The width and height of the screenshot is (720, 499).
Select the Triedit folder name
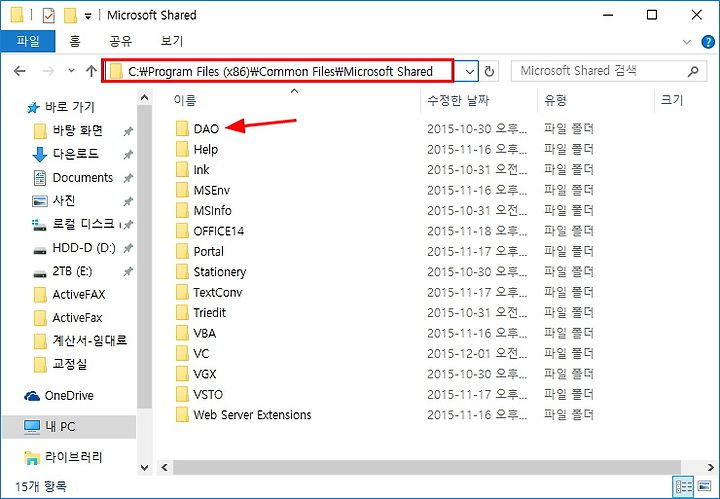click(210, 313)
